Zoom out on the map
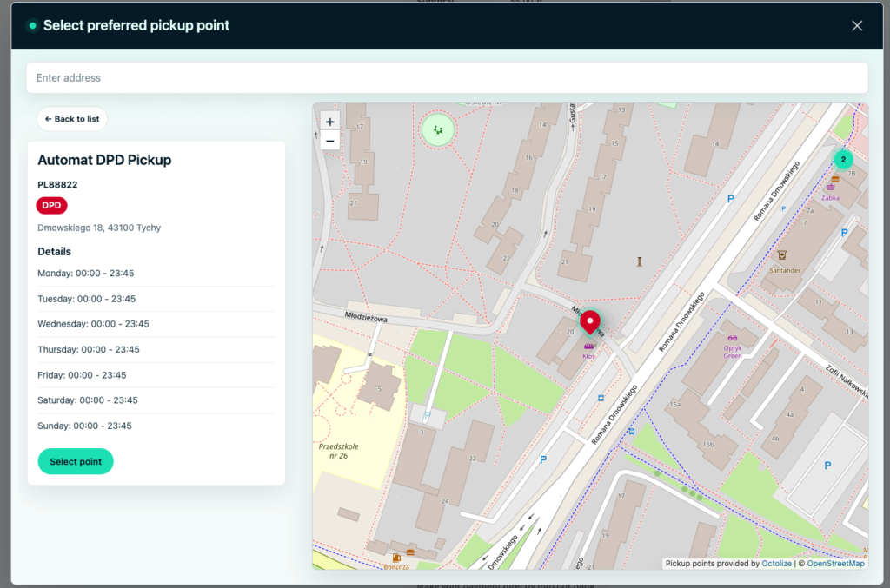 pos(329,141)
